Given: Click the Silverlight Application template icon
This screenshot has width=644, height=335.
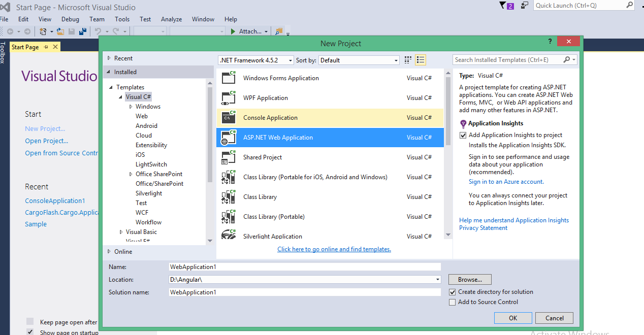Looking at the screenshot, I should [x=229, y=234].
